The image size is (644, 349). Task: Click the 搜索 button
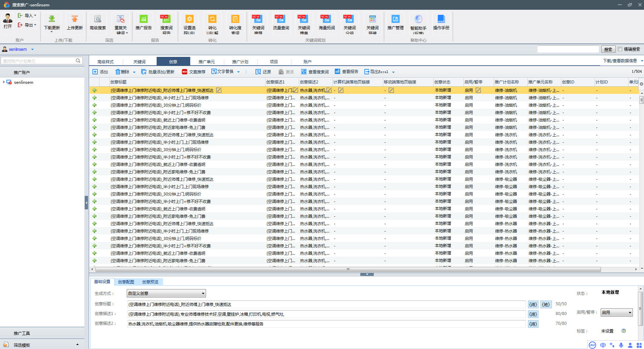[608, 49]
